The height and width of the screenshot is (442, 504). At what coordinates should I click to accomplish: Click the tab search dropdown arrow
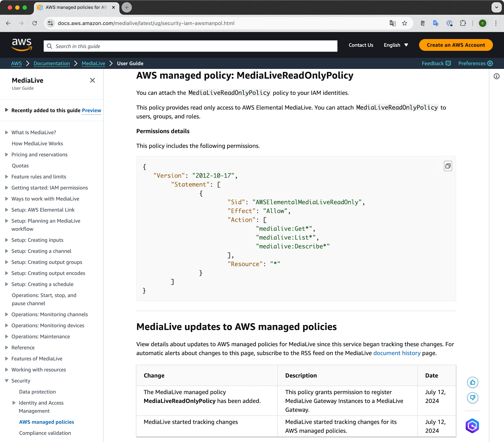496,7
